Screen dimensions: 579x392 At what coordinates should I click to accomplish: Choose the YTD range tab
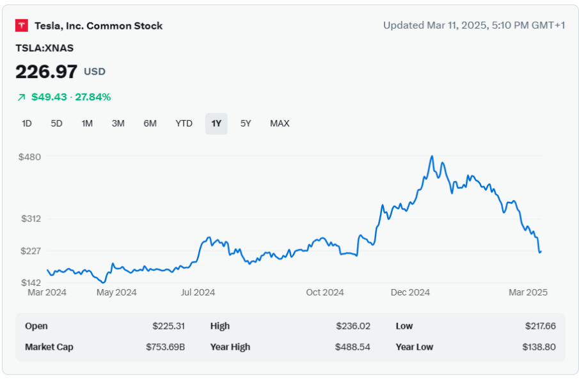pos(184,123)
